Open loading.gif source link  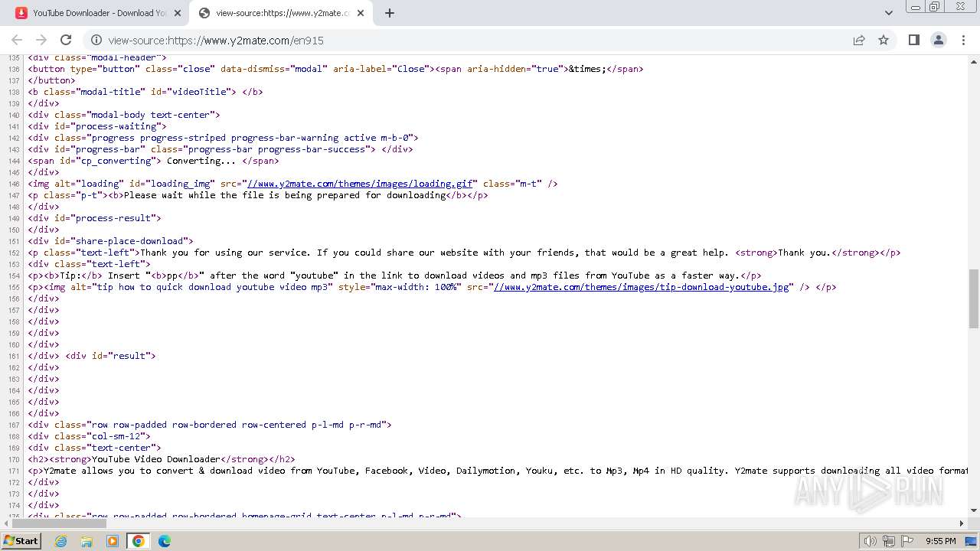[360, 184]
